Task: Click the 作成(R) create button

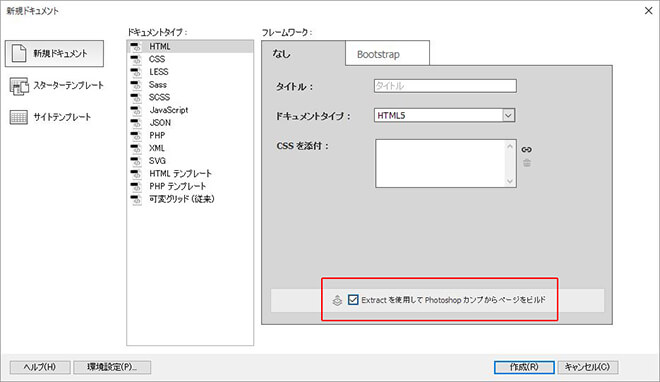Action: tap(524, 367)
